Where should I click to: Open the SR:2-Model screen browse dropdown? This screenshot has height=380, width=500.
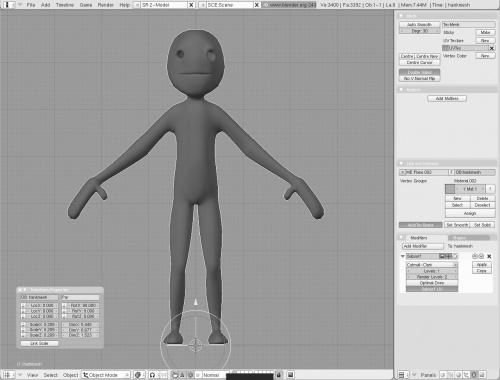point(137,5)
